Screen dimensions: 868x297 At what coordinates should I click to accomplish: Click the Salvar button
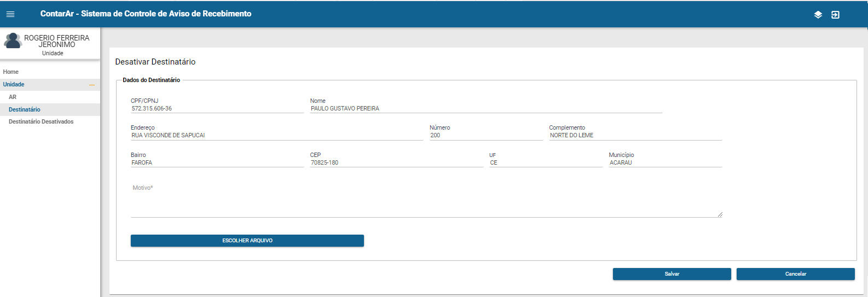click(672, 274)
